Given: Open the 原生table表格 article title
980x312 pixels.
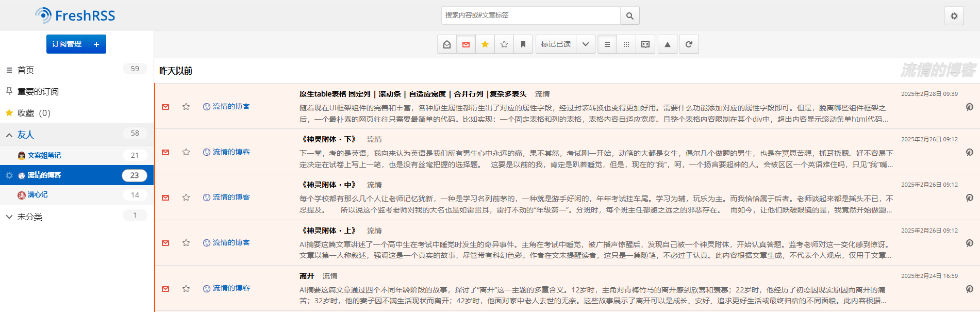Looking at the screenshot, I should click(412, 94).
